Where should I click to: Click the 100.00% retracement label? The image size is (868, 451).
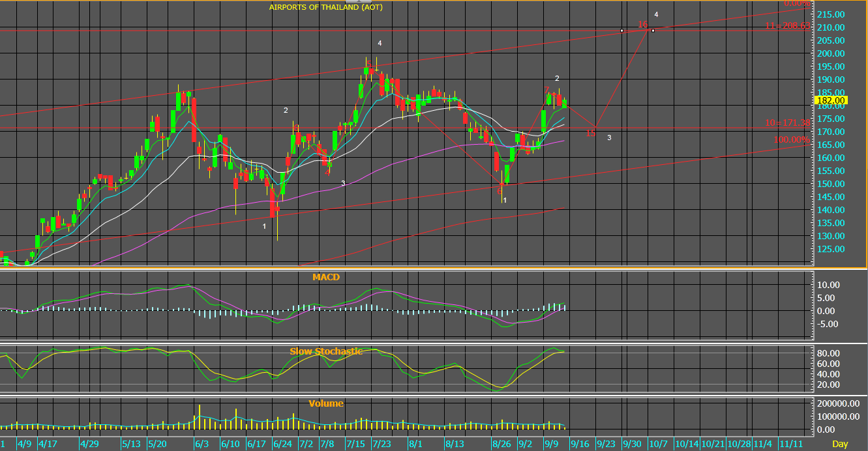click(792, 140)
